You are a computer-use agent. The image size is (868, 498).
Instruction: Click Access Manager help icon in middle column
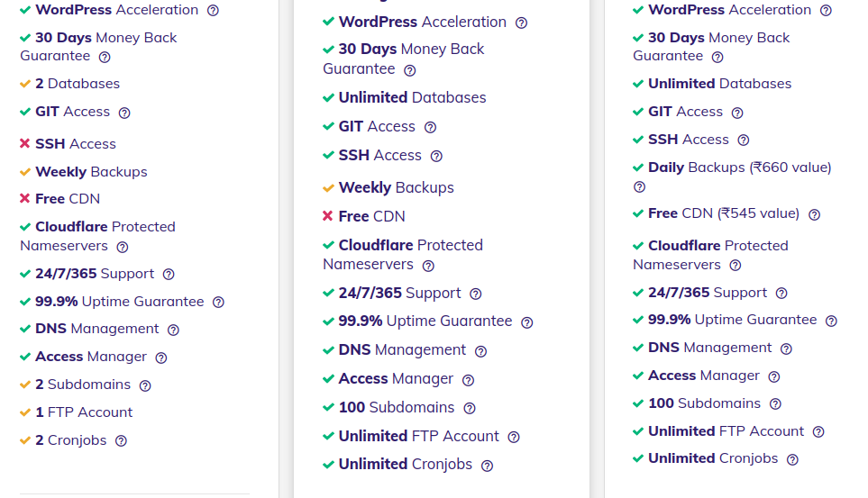468,380
